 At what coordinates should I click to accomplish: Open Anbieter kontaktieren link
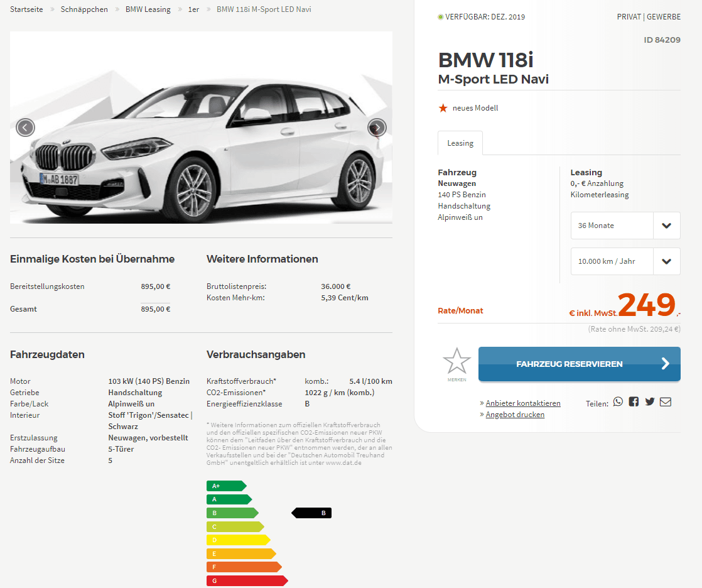point(523,403)
